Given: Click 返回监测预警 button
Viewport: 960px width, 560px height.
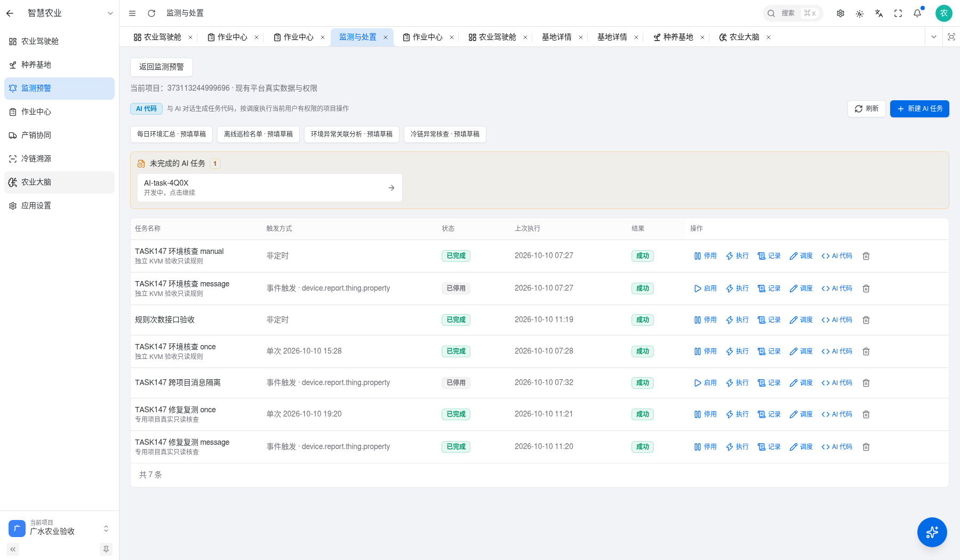Looking at the screenshot, I should point(162,67).
